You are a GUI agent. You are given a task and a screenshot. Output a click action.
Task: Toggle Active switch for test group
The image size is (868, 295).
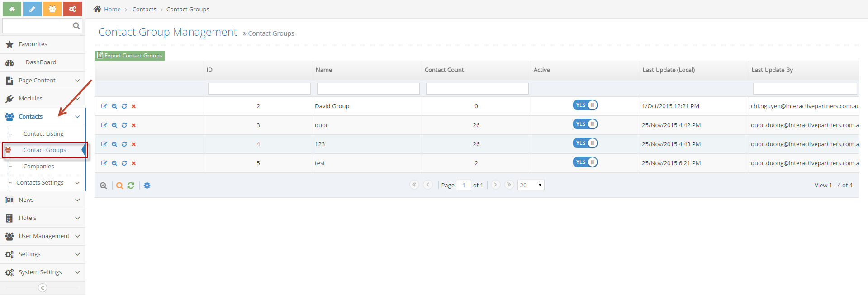tap(585, 162)
